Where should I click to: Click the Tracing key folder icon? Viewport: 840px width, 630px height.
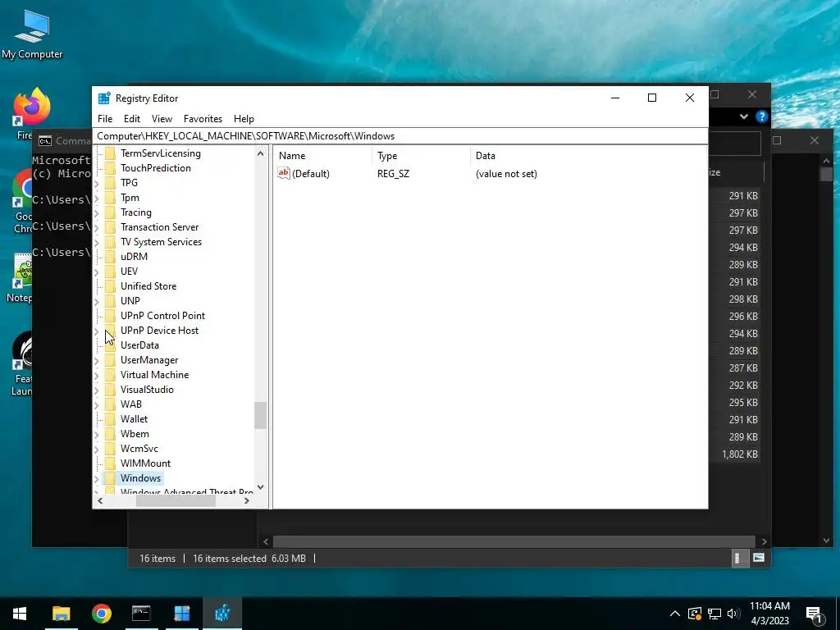110,212
